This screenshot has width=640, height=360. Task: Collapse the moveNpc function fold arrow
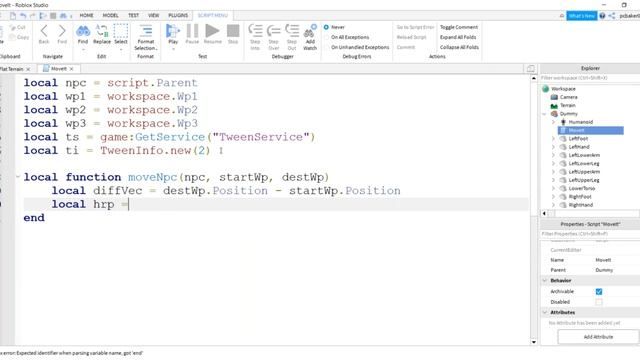[18, 177]
